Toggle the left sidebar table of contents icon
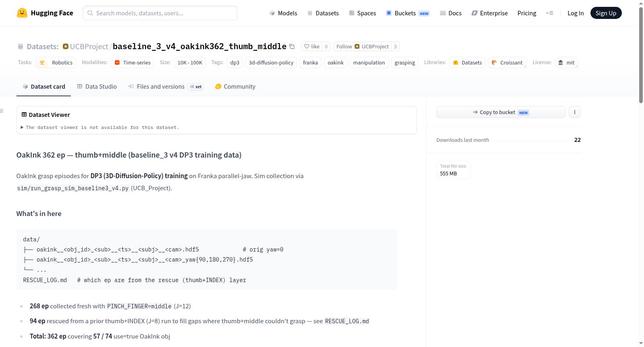The width and height of the screenshot is (644, 347). click(2, 111)
